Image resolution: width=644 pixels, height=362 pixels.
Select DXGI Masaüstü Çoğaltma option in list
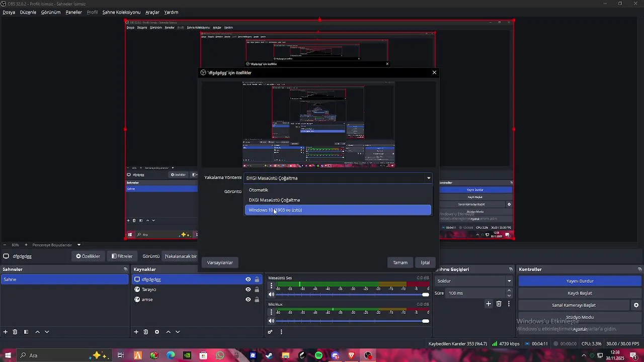338,200
